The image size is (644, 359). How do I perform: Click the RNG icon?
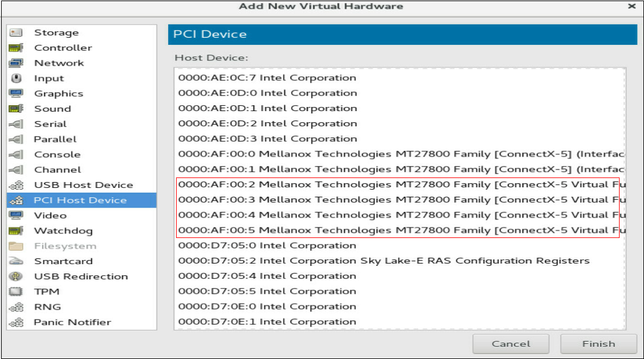16,307
